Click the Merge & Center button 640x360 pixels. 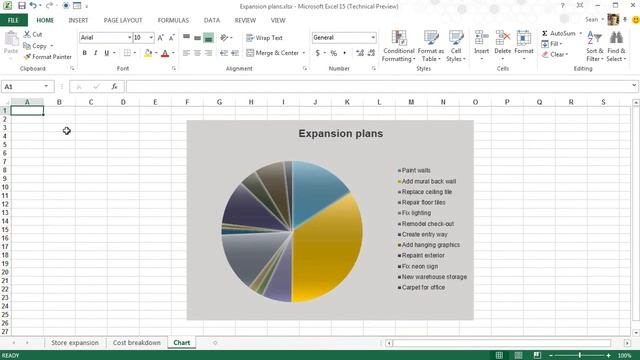273,53
